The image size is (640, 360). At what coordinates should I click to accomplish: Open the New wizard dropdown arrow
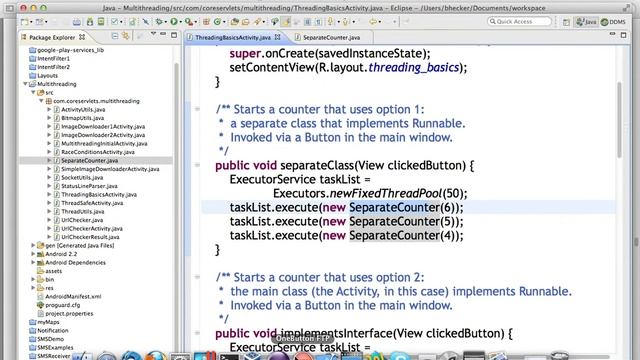[x=31, y=22]
